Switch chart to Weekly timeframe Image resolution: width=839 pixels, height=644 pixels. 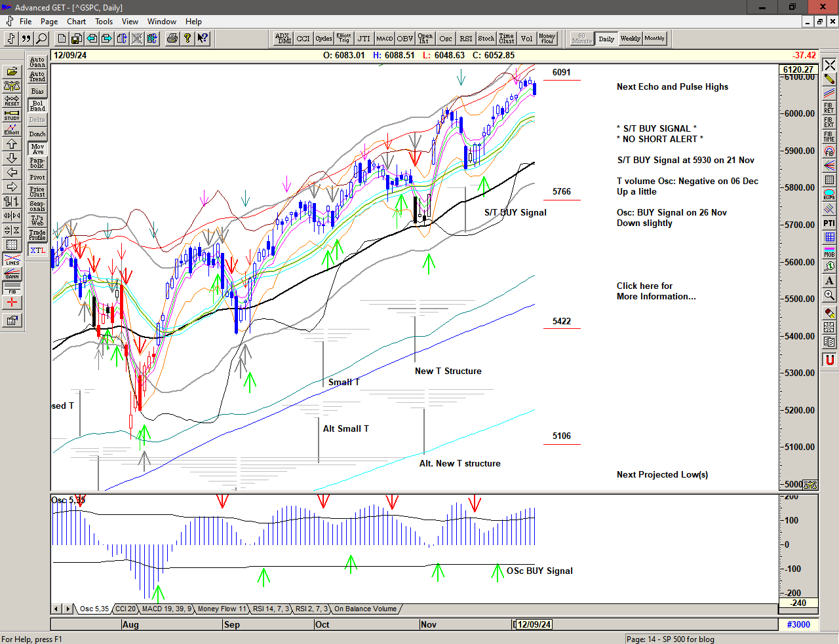click(630, 39)
